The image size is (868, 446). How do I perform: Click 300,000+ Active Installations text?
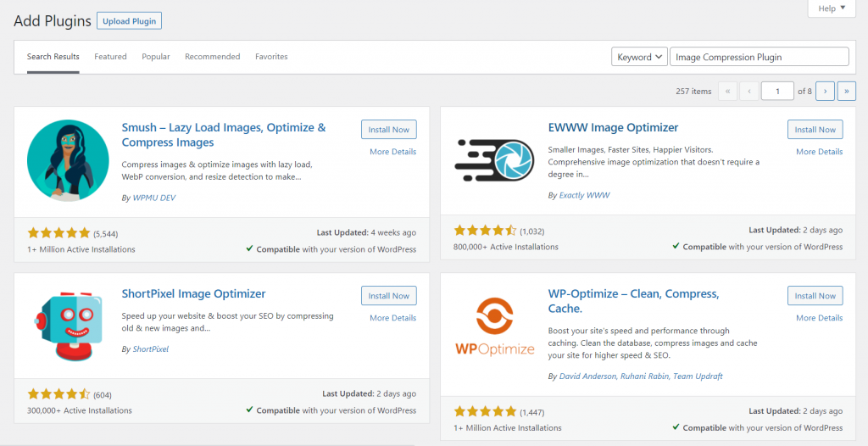coord(80,410)
